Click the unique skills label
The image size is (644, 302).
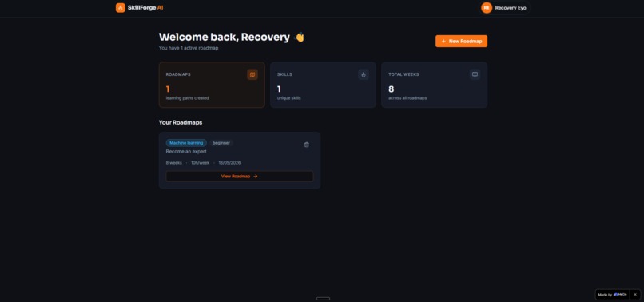(x=288, y=98)
